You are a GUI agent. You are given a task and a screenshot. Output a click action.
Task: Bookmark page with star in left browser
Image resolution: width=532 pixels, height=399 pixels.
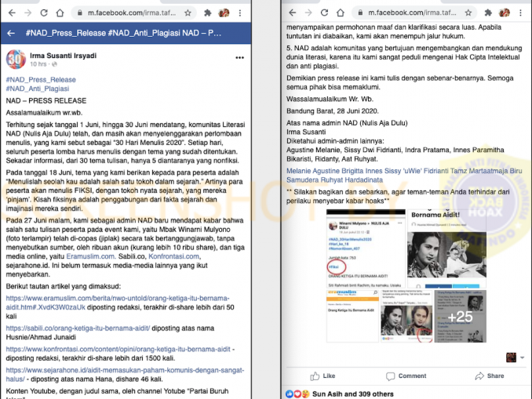(188, 13)
